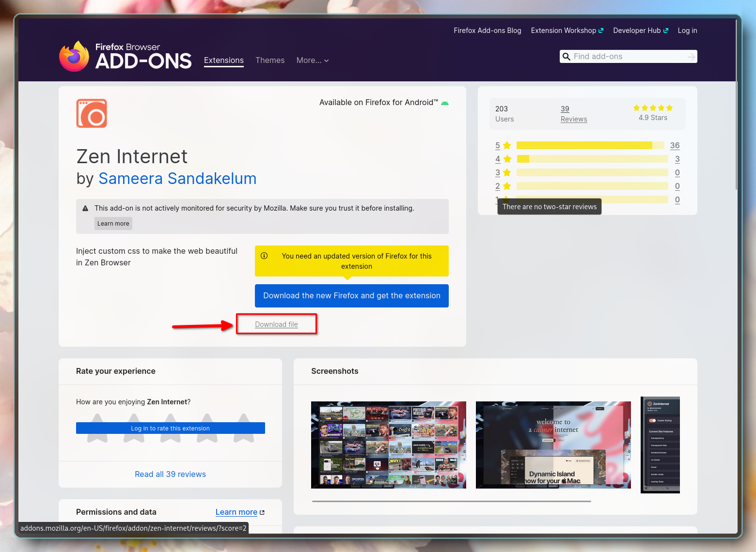The height and width of the screenshot is (552, 756).
Task: Click the page vertical scrollbar
Action: point(736,105)
